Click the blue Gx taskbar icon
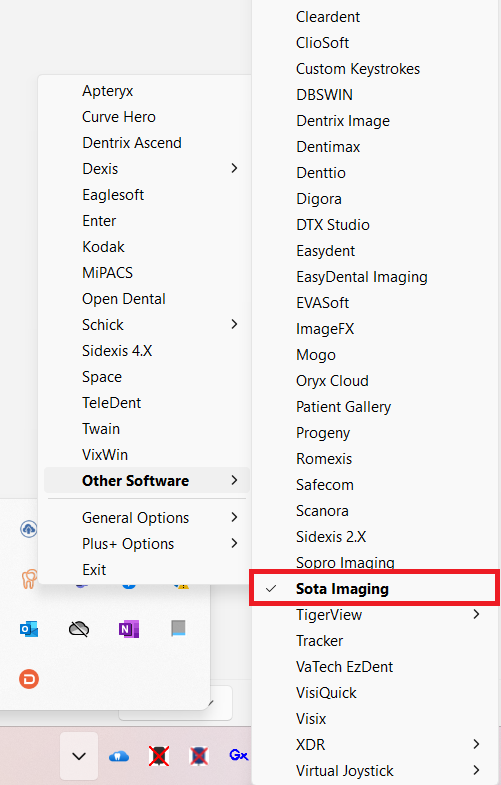Viewport: 501px width, 785px height. tap(238, 755)
